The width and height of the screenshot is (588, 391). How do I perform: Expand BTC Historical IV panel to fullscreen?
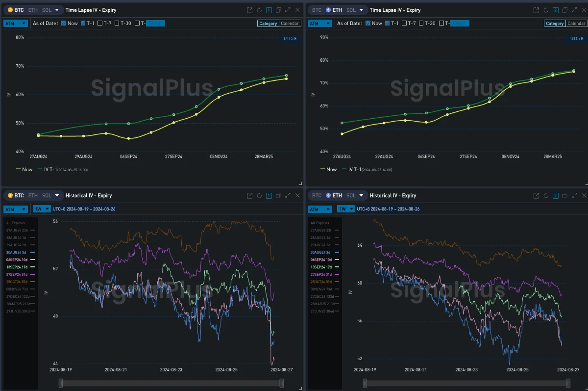[x=287, y=196]
